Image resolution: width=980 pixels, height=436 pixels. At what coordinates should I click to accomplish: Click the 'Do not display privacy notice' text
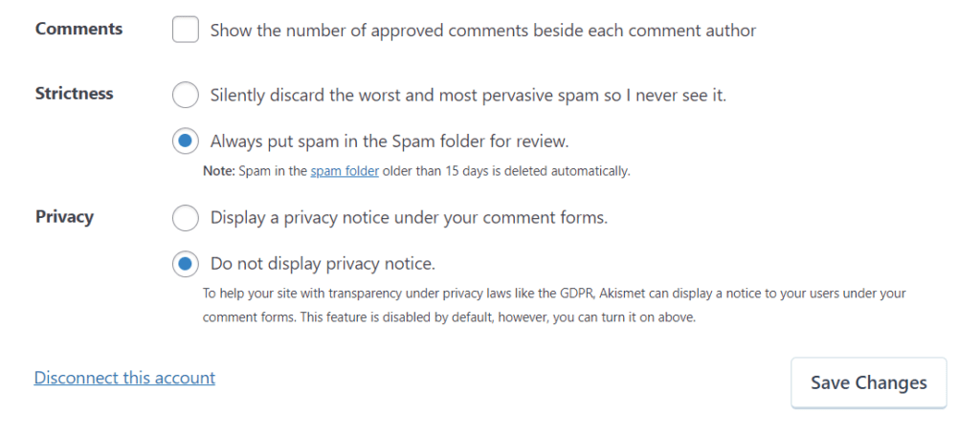[323, 264]
